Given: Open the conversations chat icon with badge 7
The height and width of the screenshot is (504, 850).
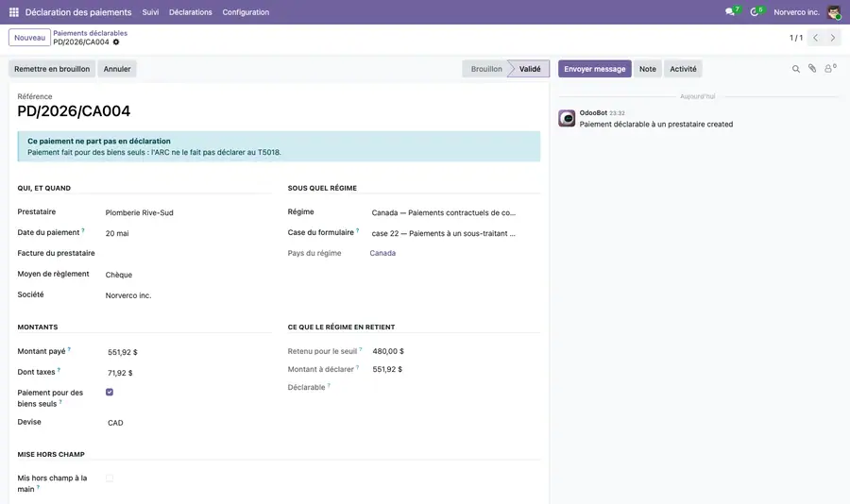Looking at the screenshot, I should (731, 11).
